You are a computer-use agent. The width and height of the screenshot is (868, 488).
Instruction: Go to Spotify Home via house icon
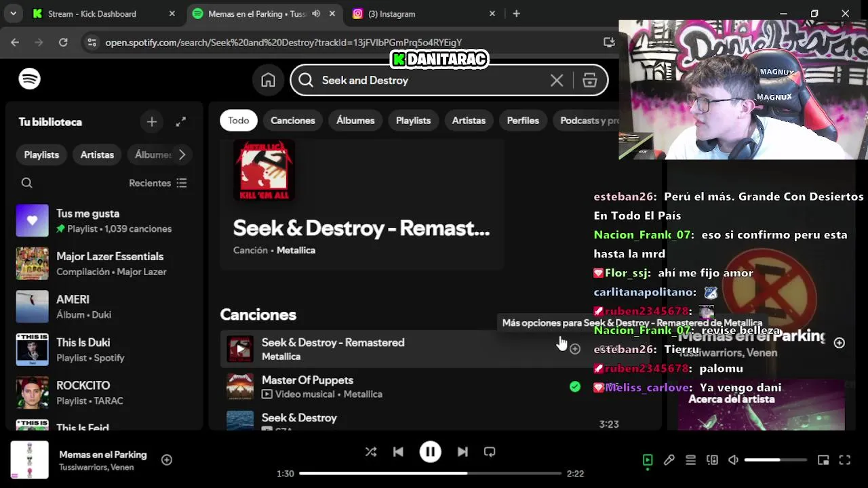click(269, 80)
